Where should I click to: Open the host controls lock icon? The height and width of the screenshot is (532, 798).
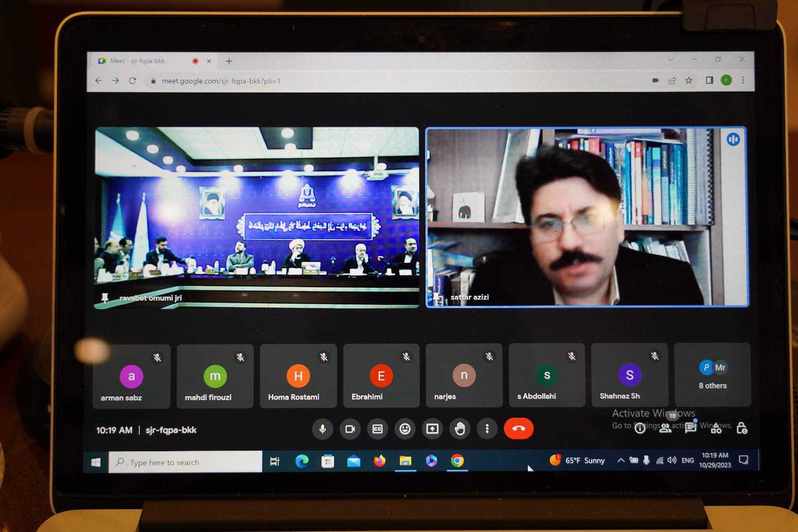click(742, 428)
